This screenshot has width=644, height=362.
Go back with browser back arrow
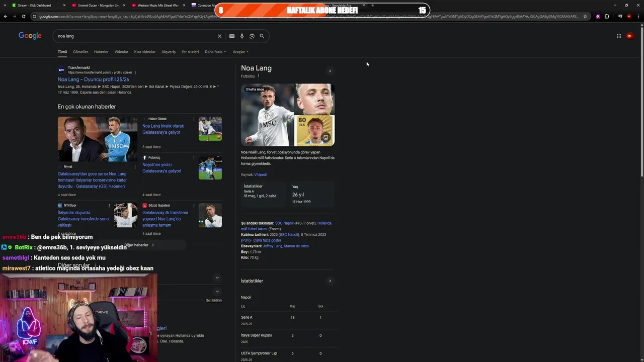click(x=6, y=17)
